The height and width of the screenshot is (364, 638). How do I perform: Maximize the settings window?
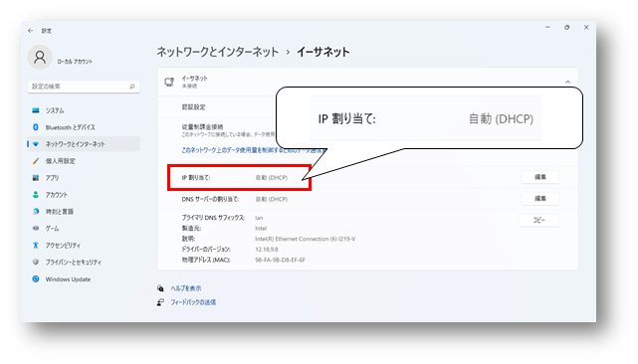[566, 27]
